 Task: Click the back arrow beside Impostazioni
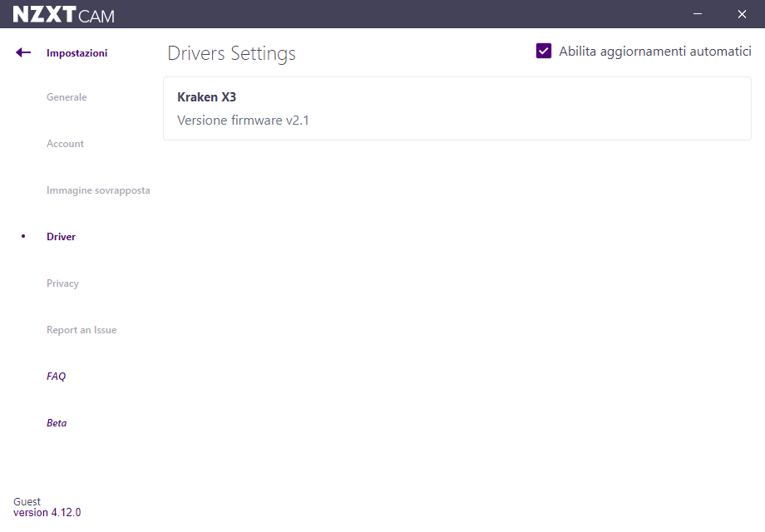point(23,53)
